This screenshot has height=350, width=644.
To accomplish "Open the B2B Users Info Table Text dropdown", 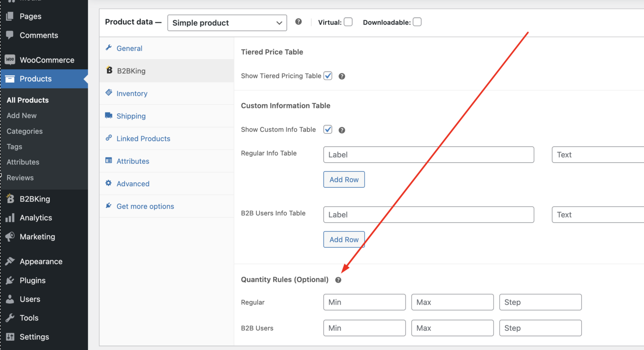I will pyautogui.click(x=597, y=214).
